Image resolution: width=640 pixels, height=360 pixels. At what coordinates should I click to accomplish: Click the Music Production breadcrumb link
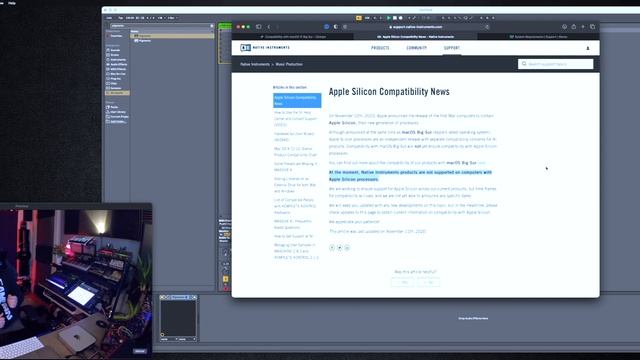[x=289, y=64]
